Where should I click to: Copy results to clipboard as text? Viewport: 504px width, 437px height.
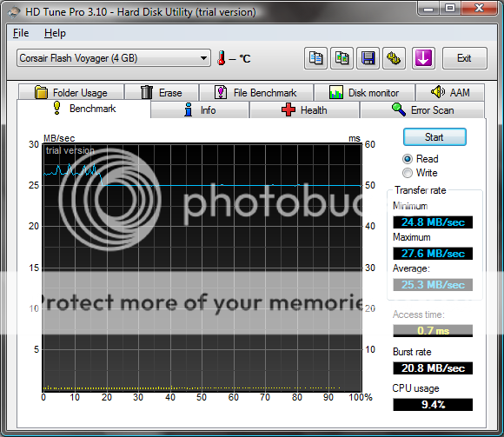(315, 58)
